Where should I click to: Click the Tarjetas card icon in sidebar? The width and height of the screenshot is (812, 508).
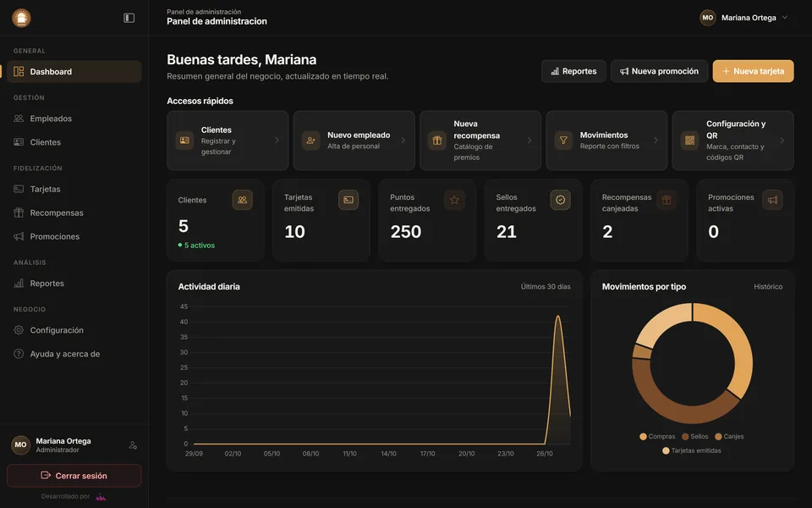tap(19, 189)
